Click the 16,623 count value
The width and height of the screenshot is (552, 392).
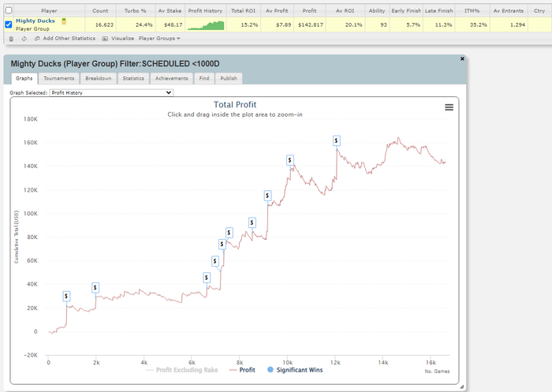click(104, 25)
